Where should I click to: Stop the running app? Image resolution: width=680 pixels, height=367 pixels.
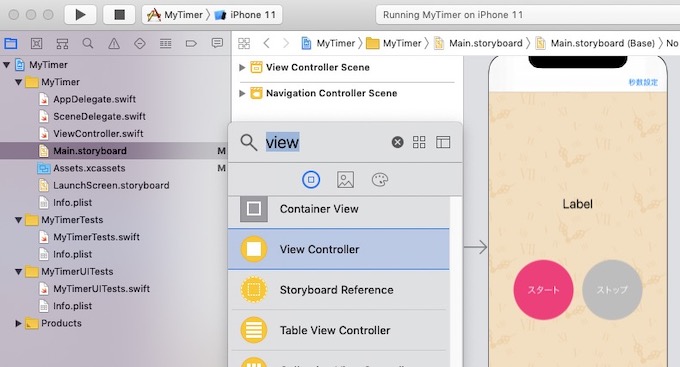[x=119, y=15]
